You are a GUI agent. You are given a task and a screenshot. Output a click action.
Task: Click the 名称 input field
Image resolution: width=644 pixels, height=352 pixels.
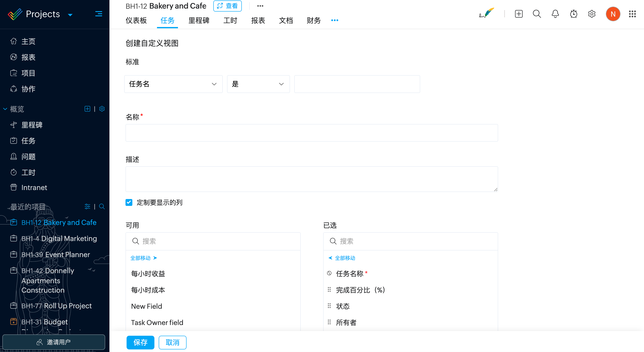311,133
